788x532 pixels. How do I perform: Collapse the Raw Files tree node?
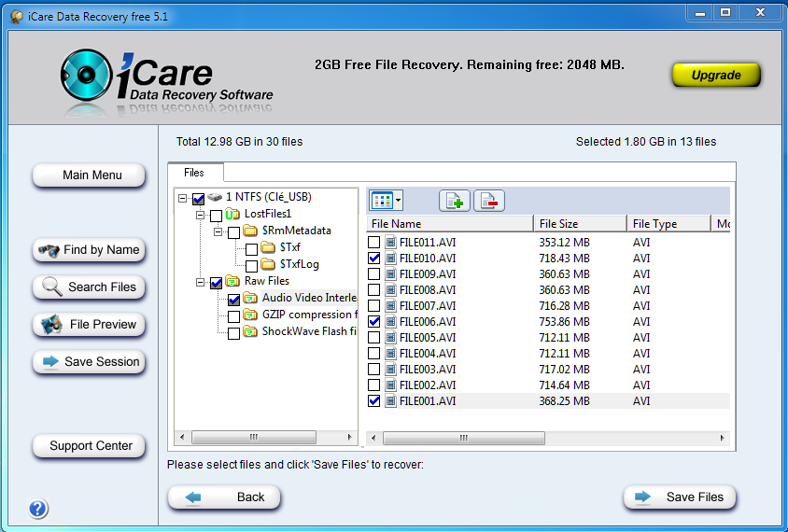200,282
